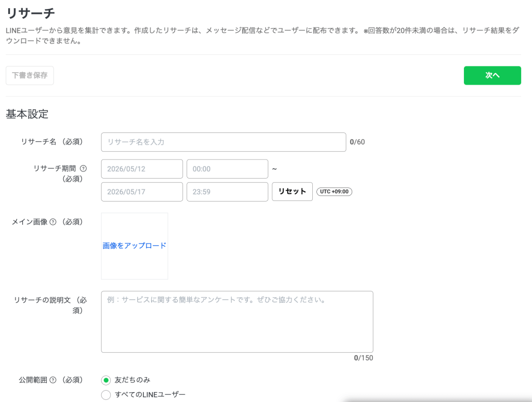The image size is (532, 402).
Task: Click the help icon beside 公開範囲
Action: [53, 380]
